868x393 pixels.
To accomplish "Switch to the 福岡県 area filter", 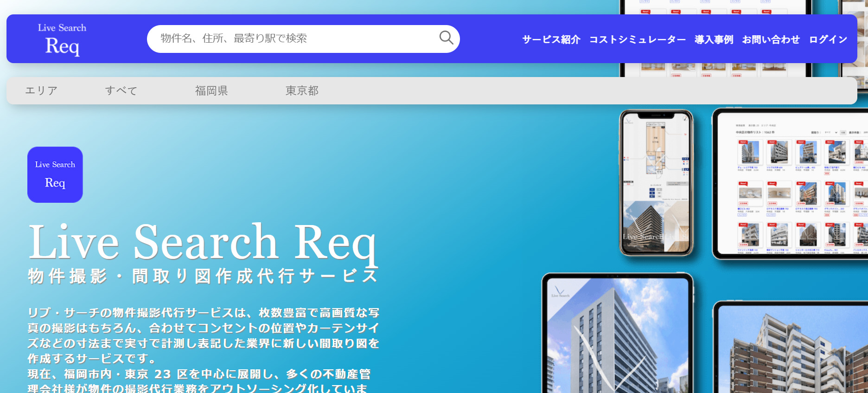I will tap(211, 91).
